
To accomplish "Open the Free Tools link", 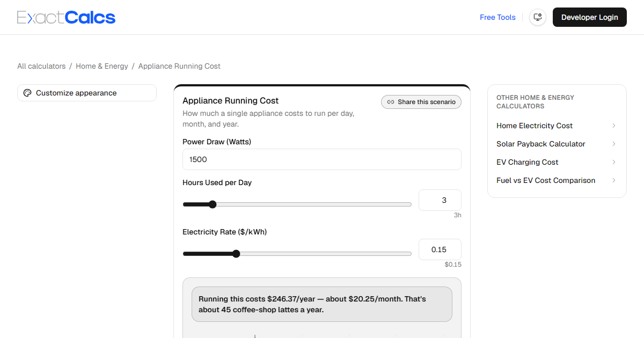I will (x=497, y=17).
